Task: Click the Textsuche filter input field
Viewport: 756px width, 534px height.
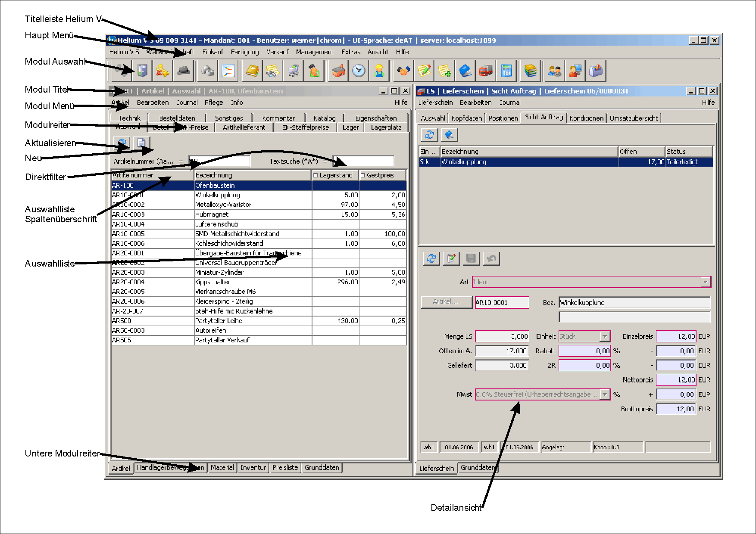Action: (x=363, y=161)
